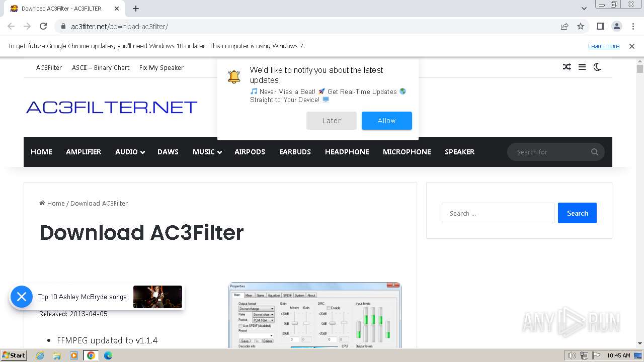Image resolution: width=644 pixels, height=362 pixels.
Task: Click the taskbar clock 10:45 AM
Action: click(618, 355)
